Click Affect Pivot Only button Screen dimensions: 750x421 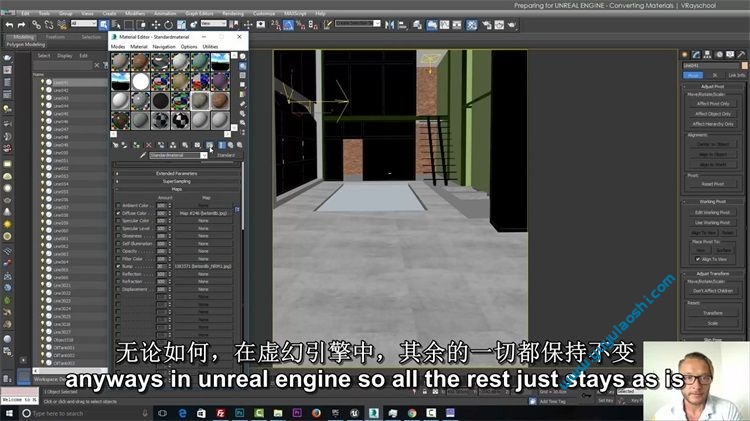pyautogui.click(x=713, y=104)
